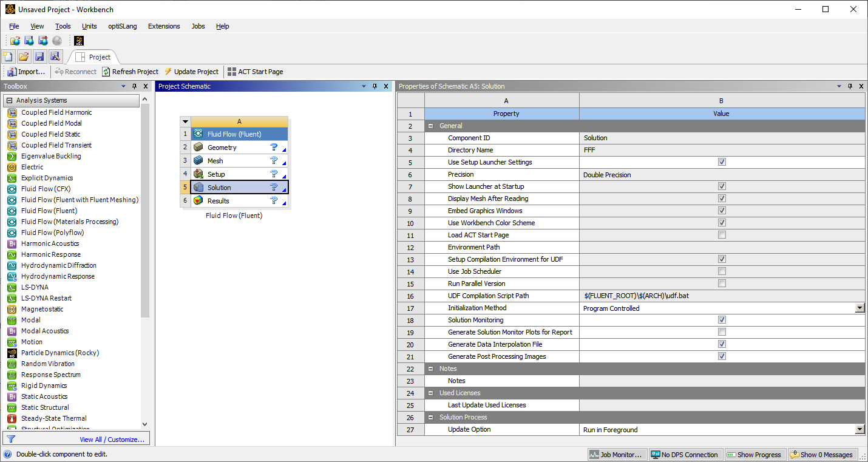The image size is (868, 462).
Task: Select the Setup cell in system A
Action: (239, 174)
